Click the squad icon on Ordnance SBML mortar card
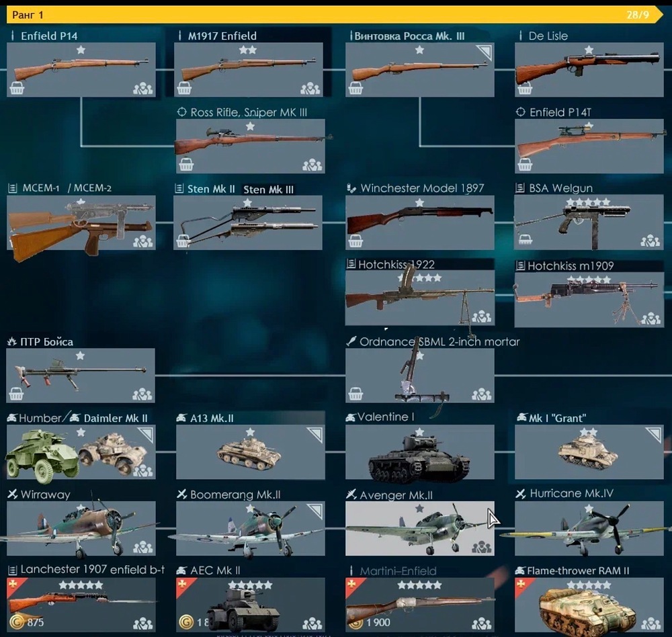The width and height of the screenshot is (672, 637). 482,394
